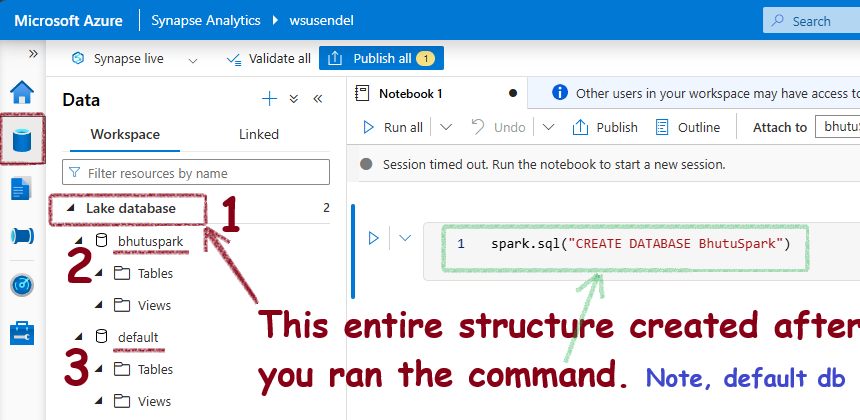
Task: Click the Microsoft Azure title link
Action: [x=69, y=21]
